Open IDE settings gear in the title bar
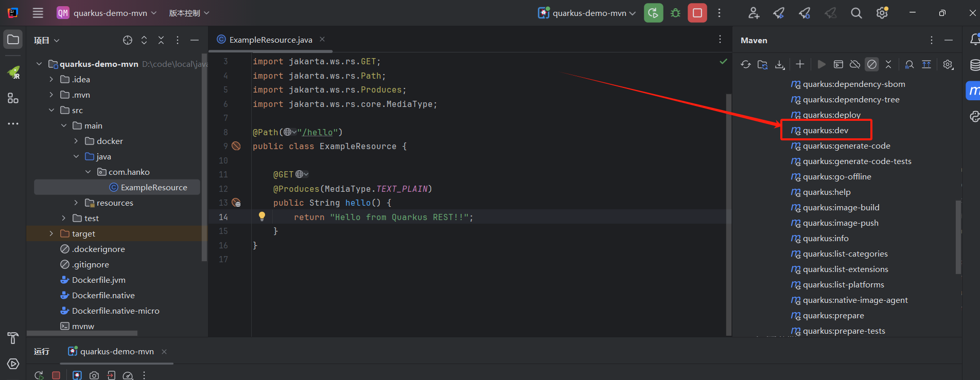This screenshot has width=980, height=380. [x=882, y=13]
